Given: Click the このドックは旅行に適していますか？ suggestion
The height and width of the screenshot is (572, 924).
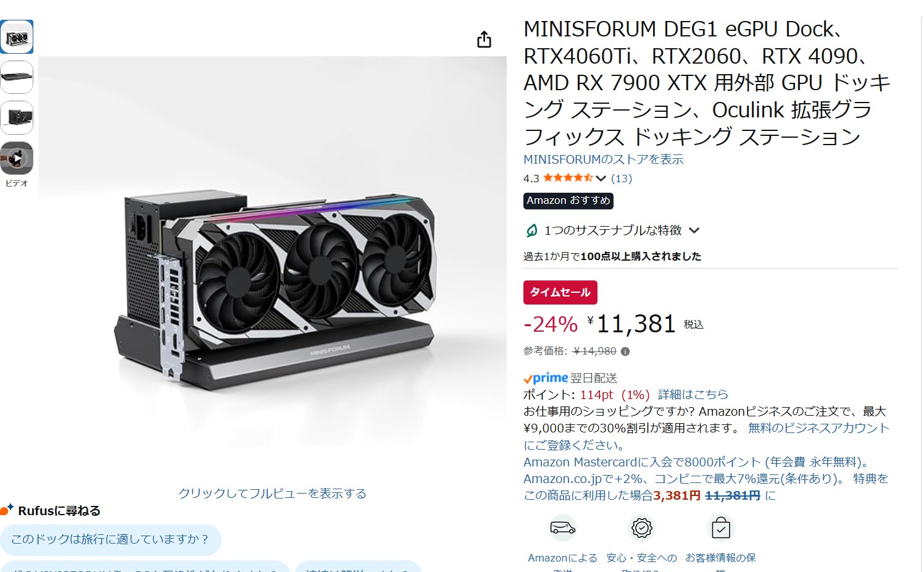Looking at the screenshot, I should (110, 539).
